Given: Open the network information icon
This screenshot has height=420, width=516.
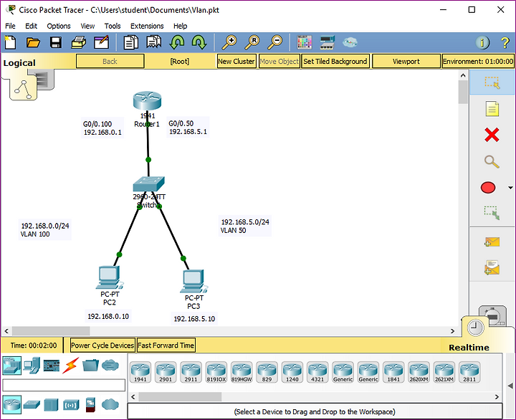Looking at the screenshot, I should (x=482, y=42).
